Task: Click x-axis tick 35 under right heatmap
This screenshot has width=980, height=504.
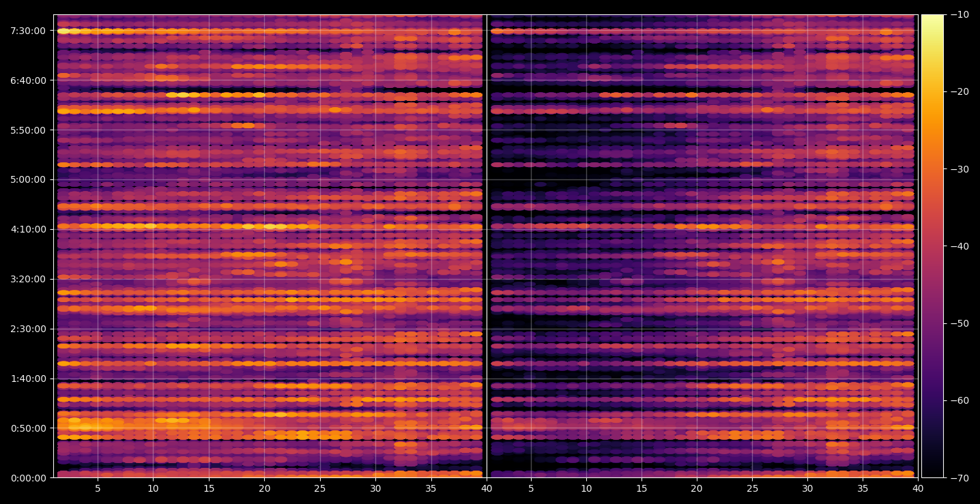Action: pos(863,488)
